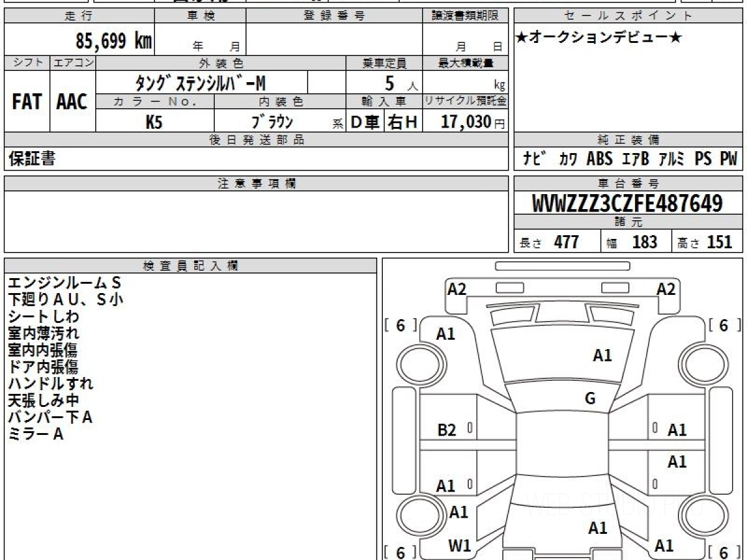Select the アルミ equipment entry
The height and width of the screenshot is (560, 747).
(x=671, y=159)
